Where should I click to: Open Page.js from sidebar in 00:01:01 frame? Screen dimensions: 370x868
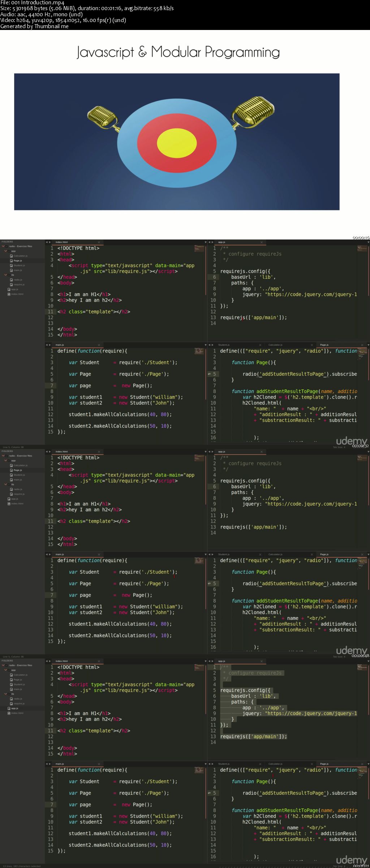click(x=18, y=680)
